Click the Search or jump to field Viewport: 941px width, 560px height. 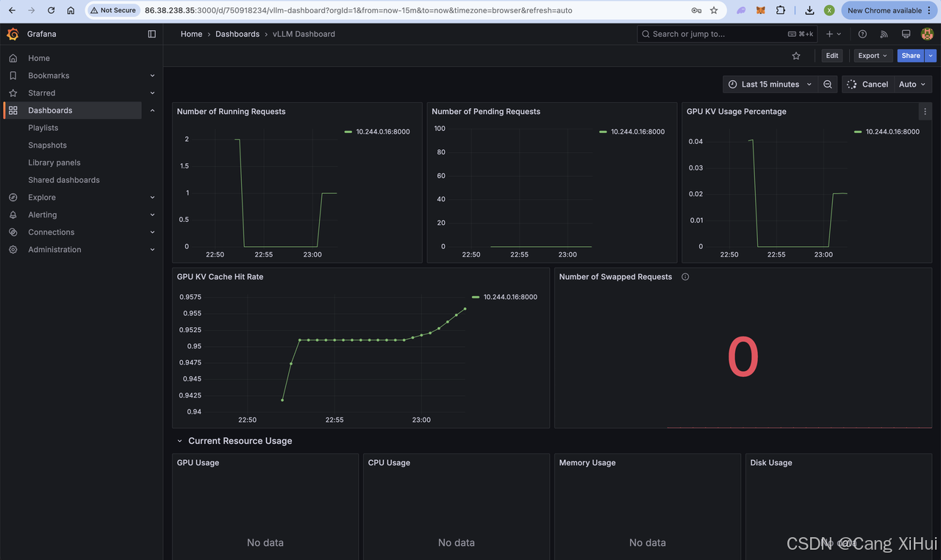[x=706, y=34]
